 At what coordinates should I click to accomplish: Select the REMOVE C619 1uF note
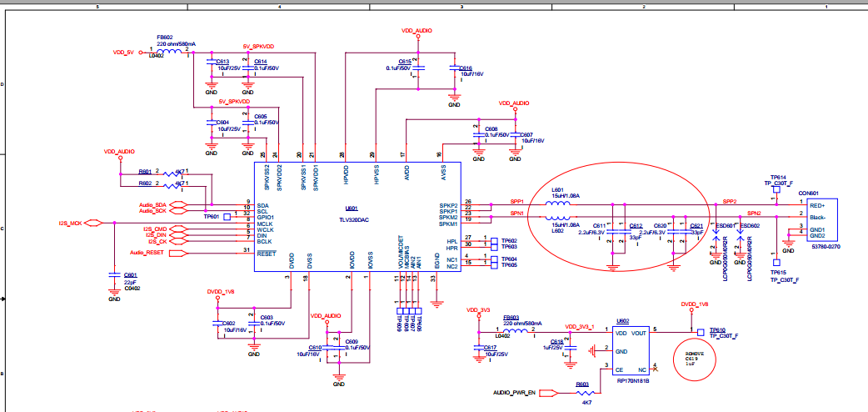pos(694,360)
